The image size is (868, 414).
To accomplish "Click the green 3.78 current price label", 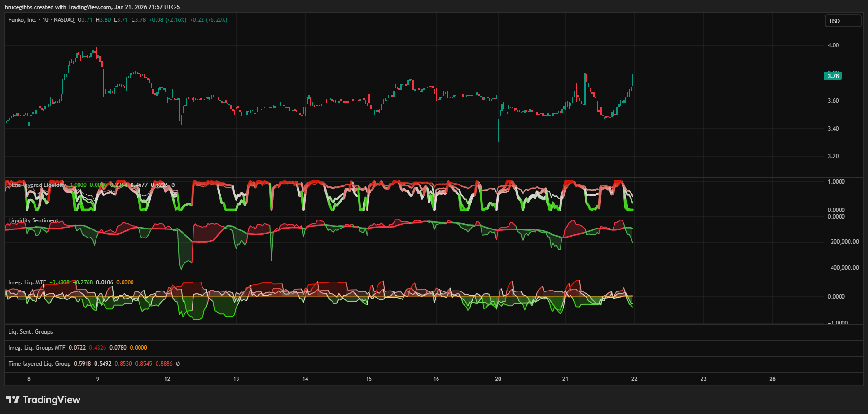I will click(x=833, y=76).
